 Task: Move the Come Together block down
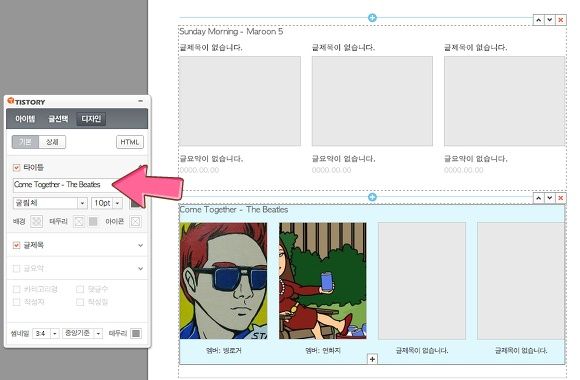[550, 198]
